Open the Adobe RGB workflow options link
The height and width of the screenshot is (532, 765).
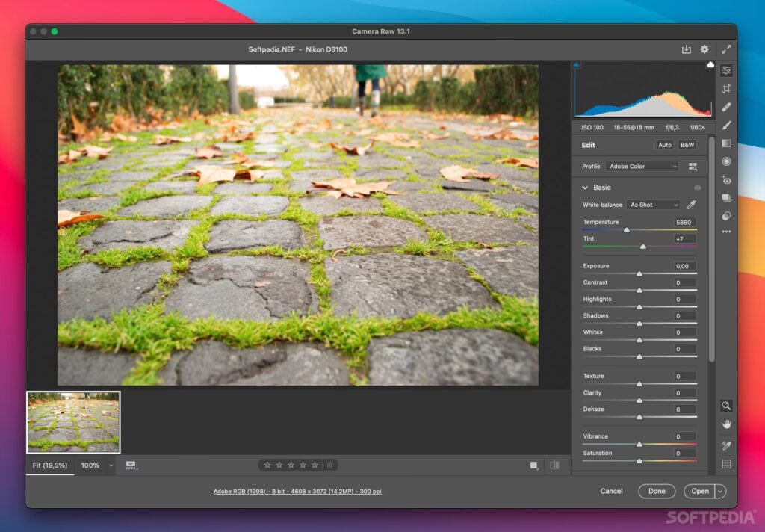(297, 492)
